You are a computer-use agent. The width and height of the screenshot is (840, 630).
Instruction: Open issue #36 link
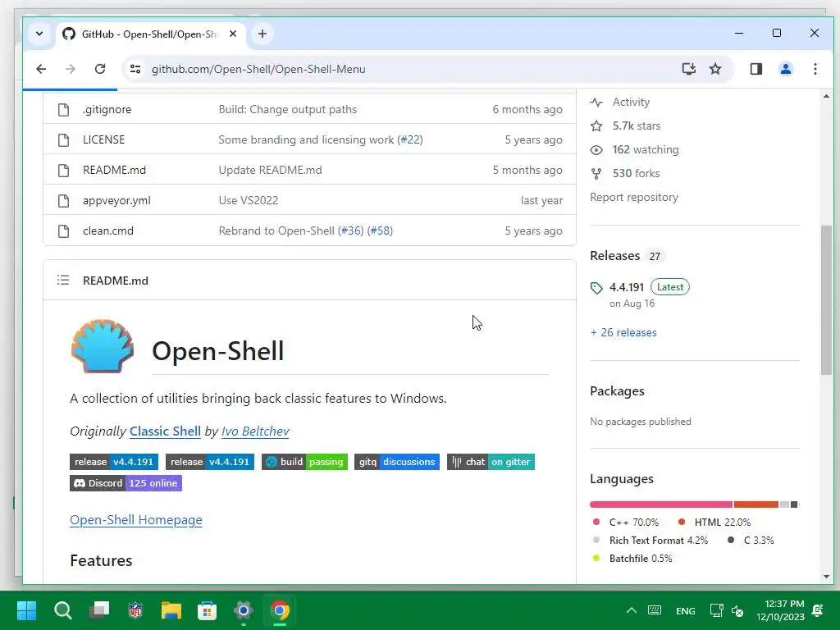pos(350,231)
